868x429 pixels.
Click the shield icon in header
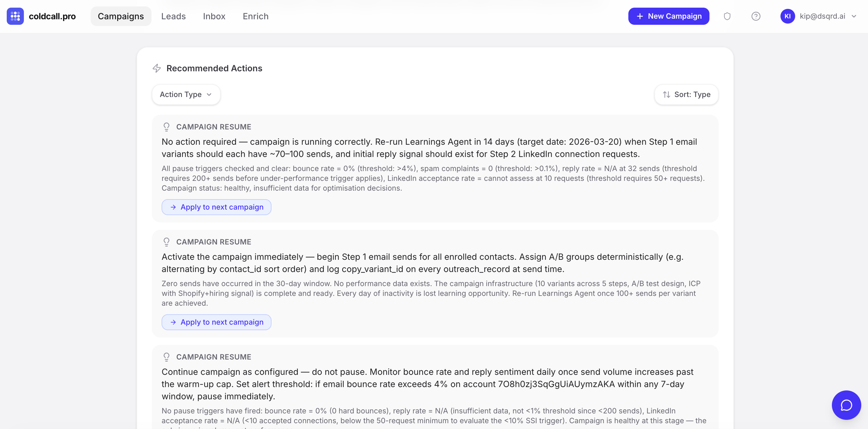pos(727,16)
